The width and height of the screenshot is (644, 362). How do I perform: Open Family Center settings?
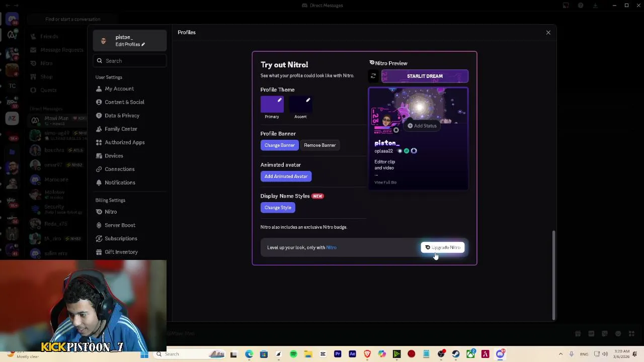(129, 129)
